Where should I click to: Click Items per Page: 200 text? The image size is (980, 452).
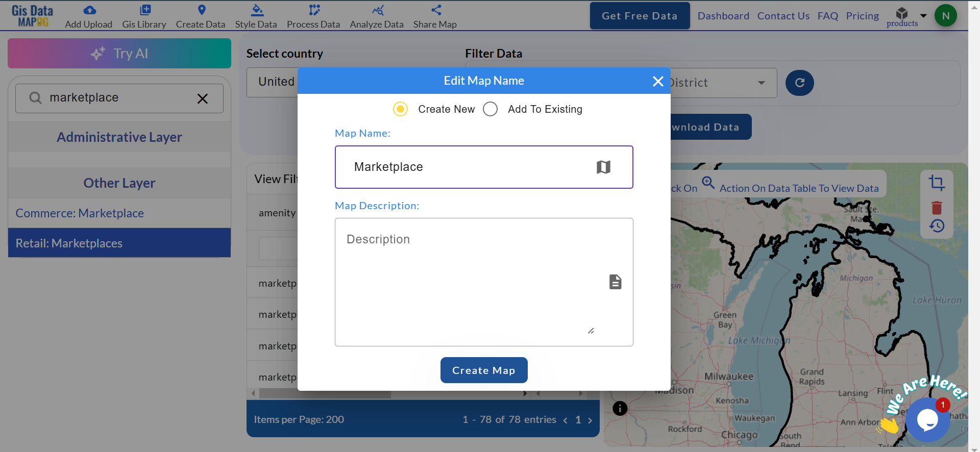point(299,419)
